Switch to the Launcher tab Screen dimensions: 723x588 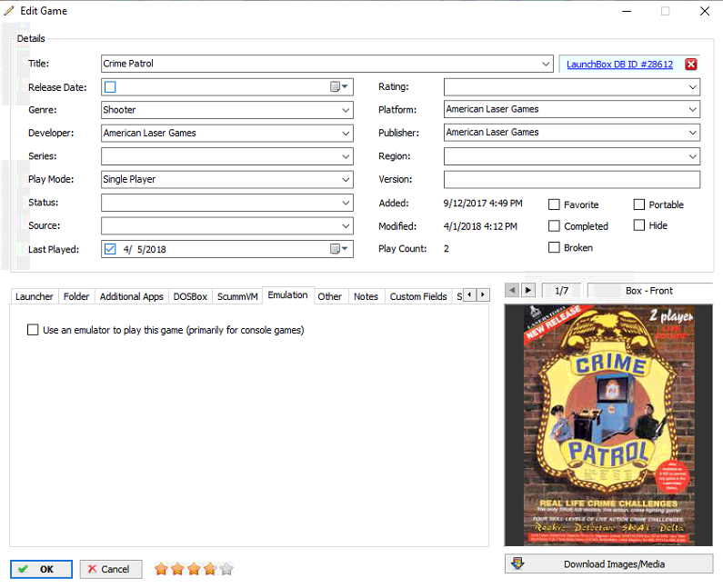coord(35,296)
